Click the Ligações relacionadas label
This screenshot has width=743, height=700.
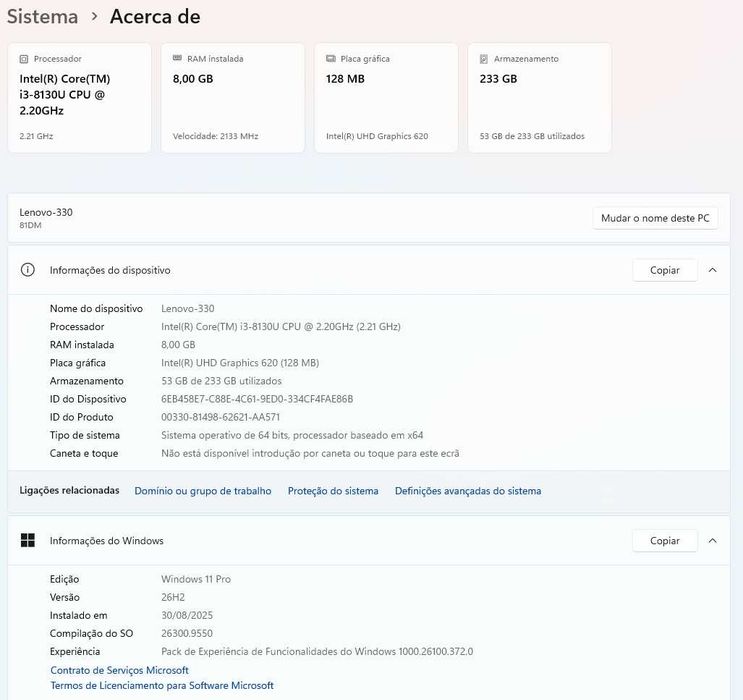coord(69,490)
